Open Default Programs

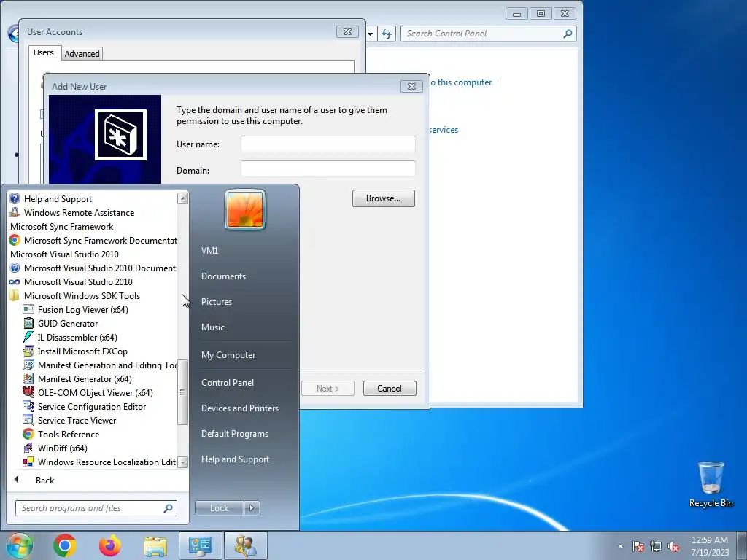(234, 434)
